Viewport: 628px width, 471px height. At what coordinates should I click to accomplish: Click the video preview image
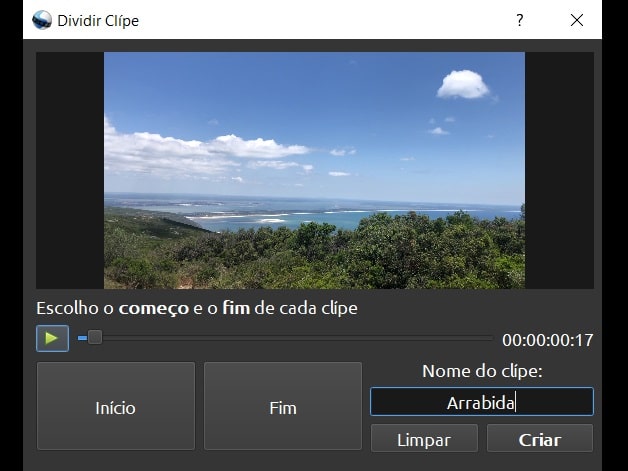[314, 170]
